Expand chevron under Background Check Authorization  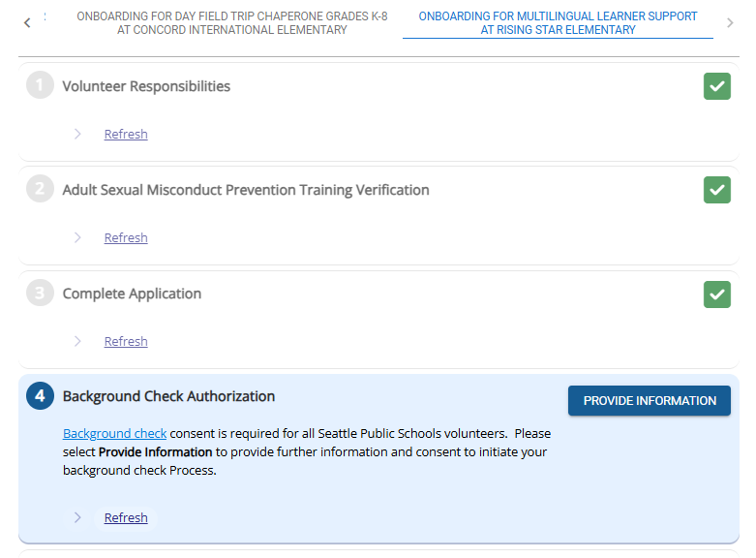77,517
